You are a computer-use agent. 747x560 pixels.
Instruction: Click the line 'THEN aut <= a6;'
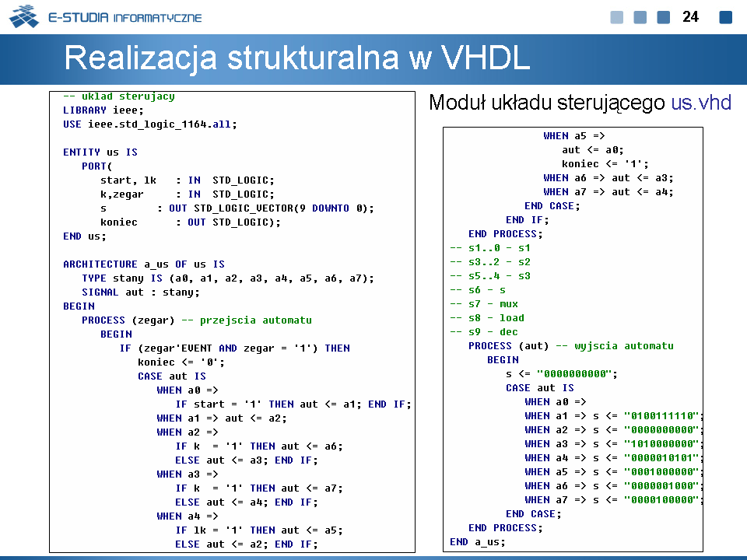(x=258, y=446)
